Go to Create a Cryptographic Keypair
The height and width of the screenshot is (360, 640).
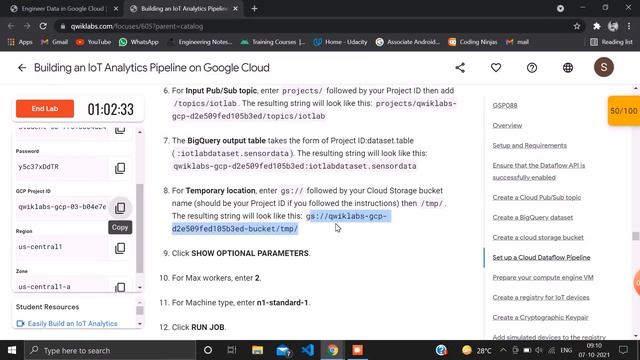540,317
